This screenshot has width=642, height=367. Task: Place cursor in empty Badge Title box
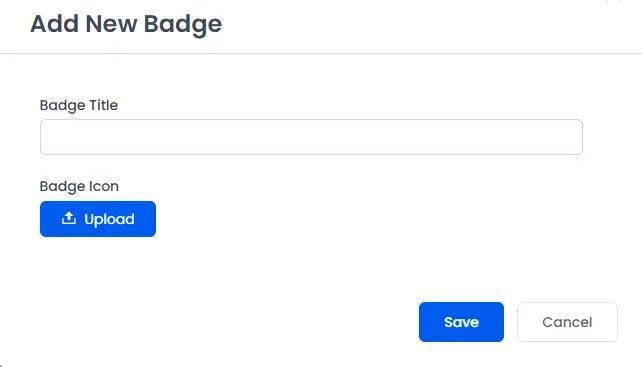pyautogui.click(x=311, y=137)
